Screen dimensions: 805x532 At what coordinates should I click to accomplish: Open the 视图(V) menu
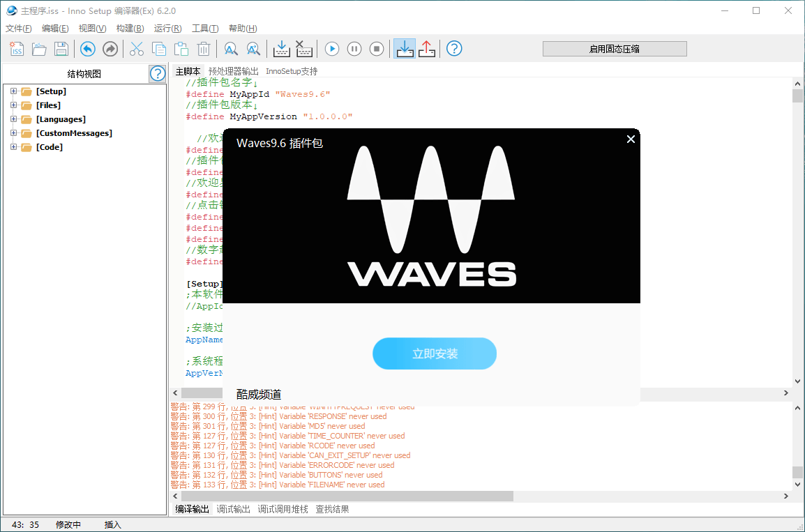click(x=92, y=28)
